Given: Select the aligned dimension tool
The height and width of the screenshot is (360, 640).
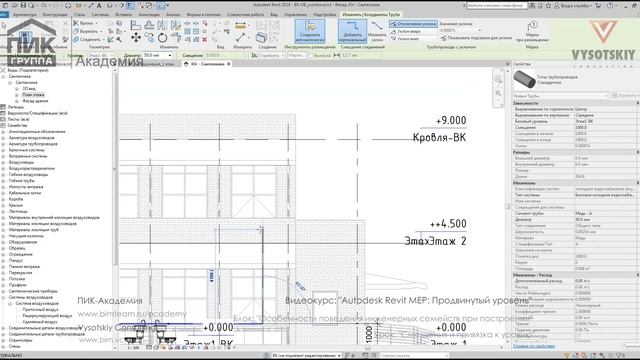Looking at the screenshot, I should point(241,38).
